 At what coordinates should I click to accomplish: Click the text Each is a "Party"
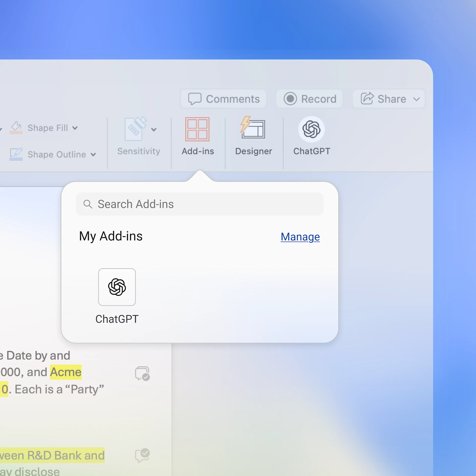pos(59,389)
